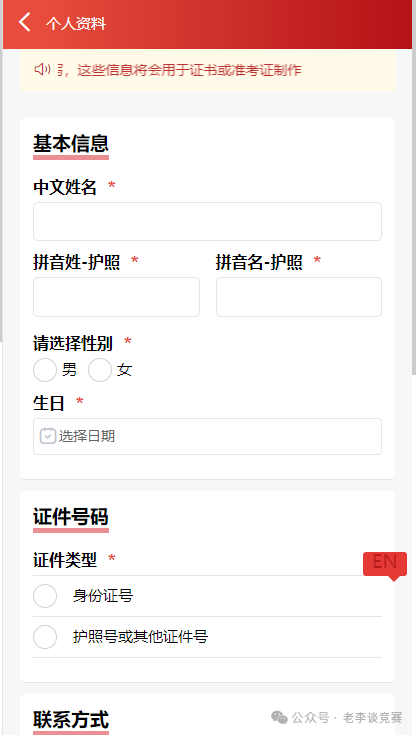Click the calendar icon in birthday field

pos(47,436)
